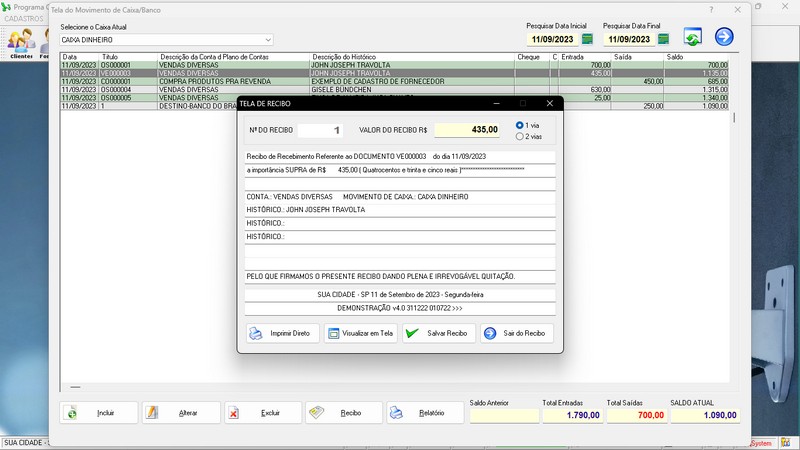
Task: Click the Saldo Atual value 1.090,00
Action: coord(705,415)
